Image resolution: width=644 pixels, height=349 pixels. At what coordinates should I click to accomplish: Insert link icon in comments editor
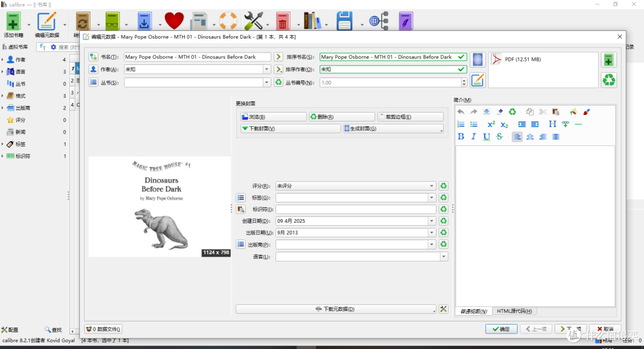click(565, 124)
